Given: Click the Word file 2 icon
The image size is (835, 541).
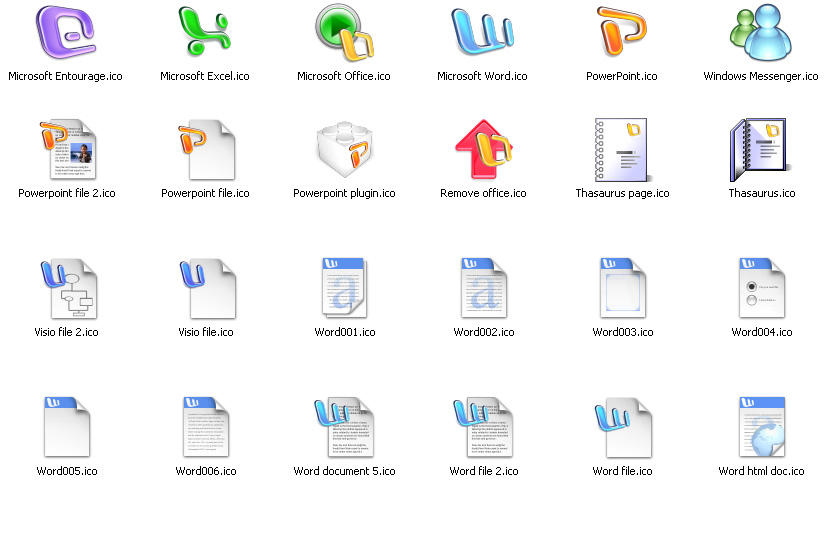Looking at the screenshot, I should click(x=483, y=427).
